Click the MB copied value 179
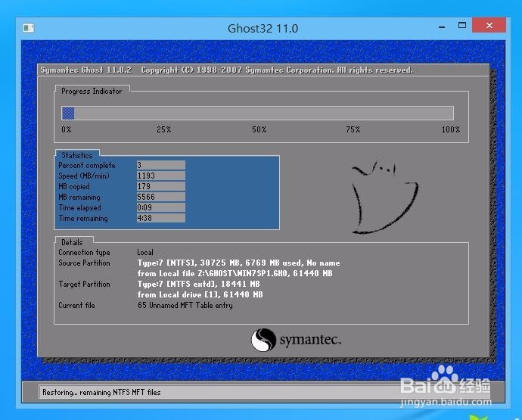Image resolution: width=522 pixels, height=420 pixels. [161, 186]
